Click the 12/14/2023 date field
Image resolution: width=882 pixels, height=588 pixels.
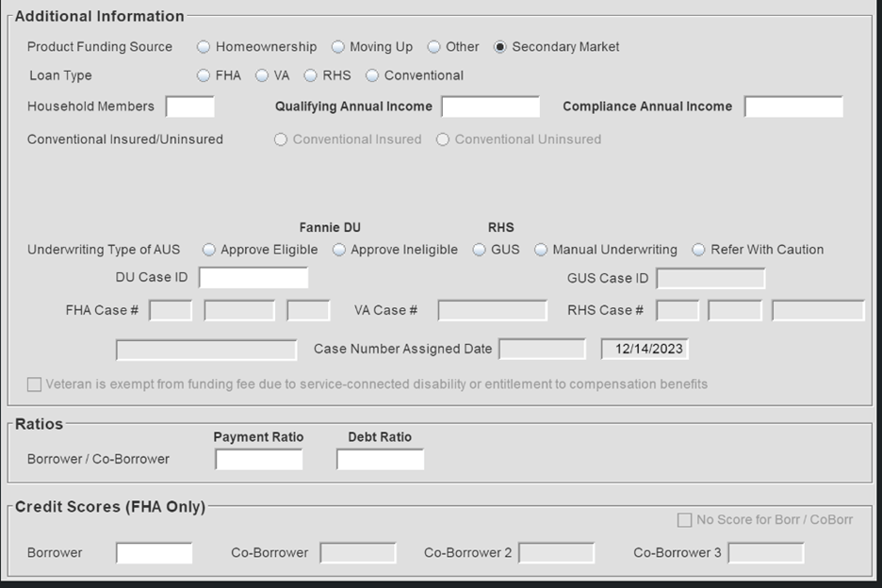pos(645,349)
